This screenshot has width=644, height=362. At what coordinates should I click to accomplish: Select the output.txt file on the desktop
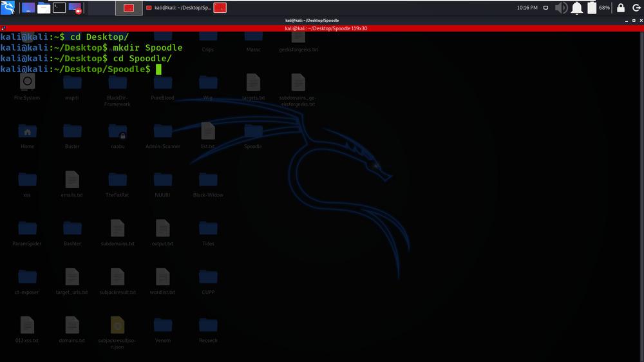(163, 233)
